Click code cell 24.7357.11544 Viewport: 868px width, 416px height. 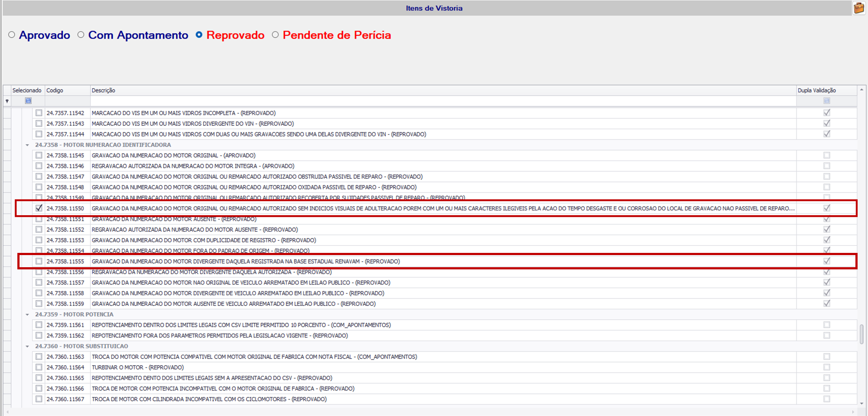pyautogui.click(x=66, y=134)
